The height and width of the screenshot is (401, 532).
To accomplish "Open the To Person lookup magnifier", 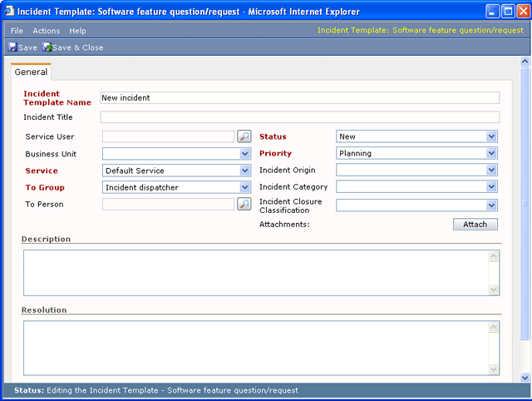I will (244, 204).
